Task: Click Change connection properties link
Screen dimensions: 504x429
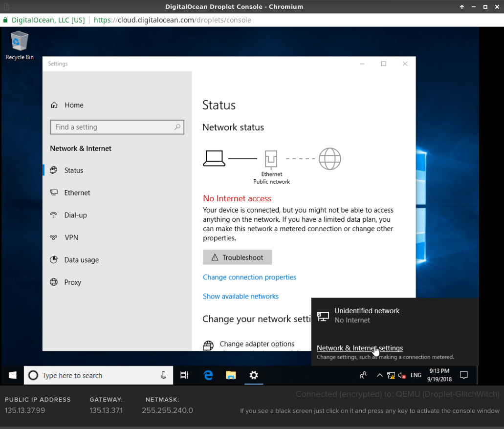Action: click(x=249, y=277)
